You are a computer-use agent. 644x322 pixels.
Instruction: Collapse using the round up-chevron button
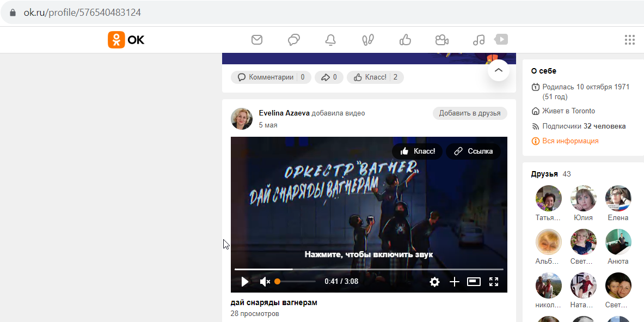coord(499,70)
